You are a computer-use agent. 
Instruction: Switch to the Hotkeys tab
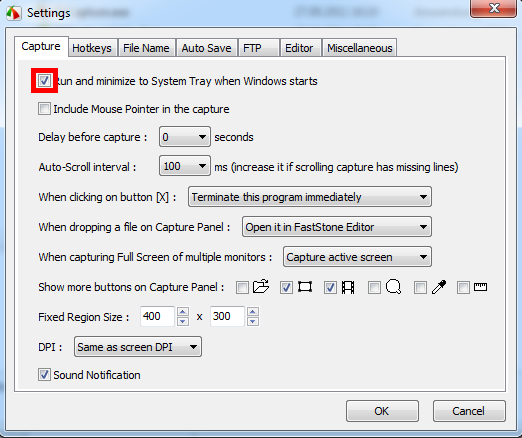coord(92,48)
